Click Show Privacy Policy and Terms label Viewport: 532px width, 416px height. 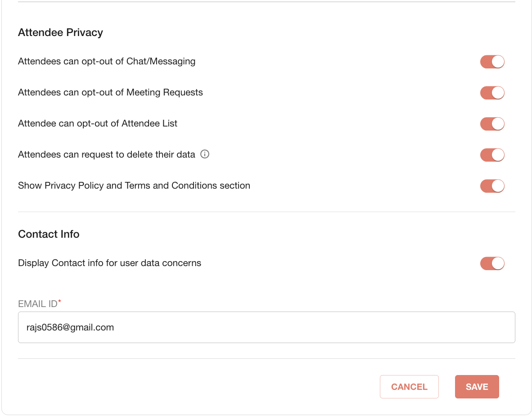[134, 185]
